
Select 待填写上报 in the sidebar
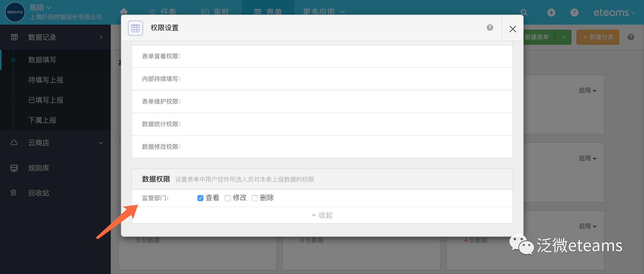tap(46, 80)
